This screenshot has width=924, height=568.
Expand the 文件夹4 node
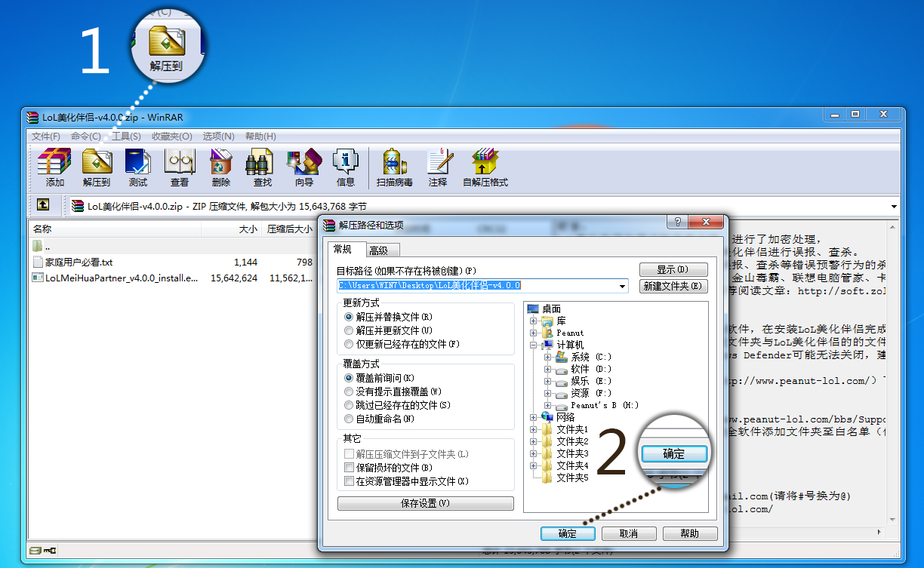point(534,465)
